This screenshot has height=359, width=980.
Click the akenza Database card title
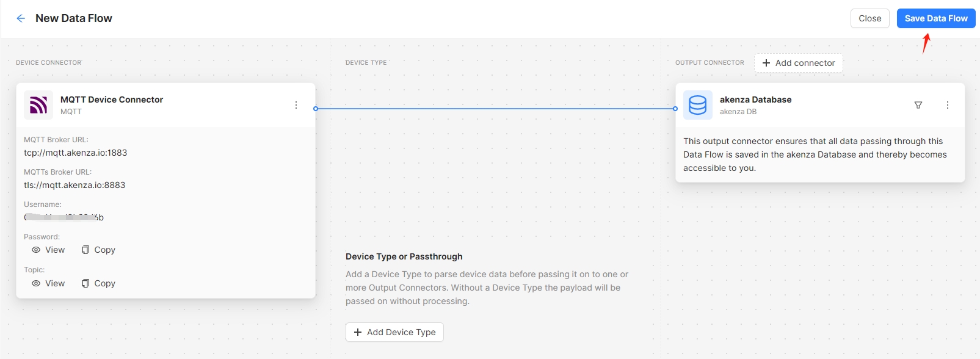755,100
